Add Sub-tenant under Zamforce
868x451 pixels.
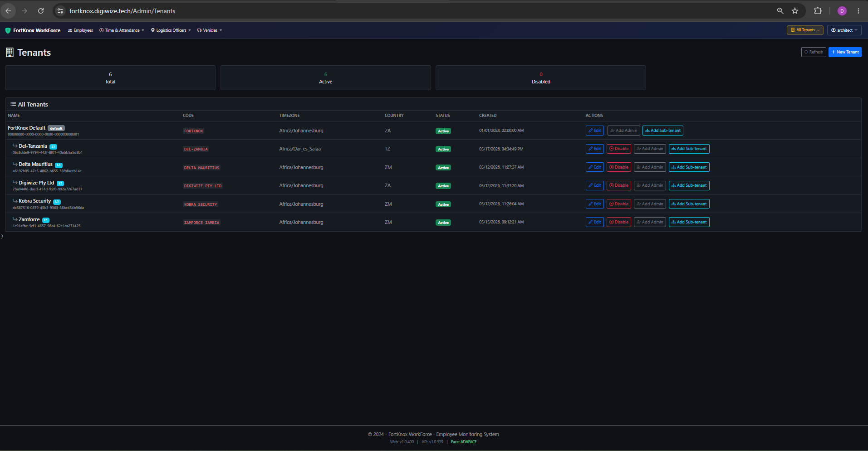click(689, 222)
